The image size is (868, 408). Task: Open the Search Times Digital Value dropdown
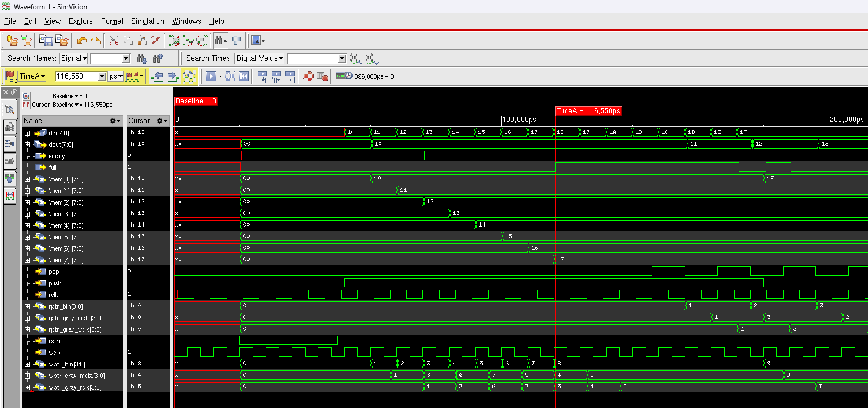tap(259, 58)
